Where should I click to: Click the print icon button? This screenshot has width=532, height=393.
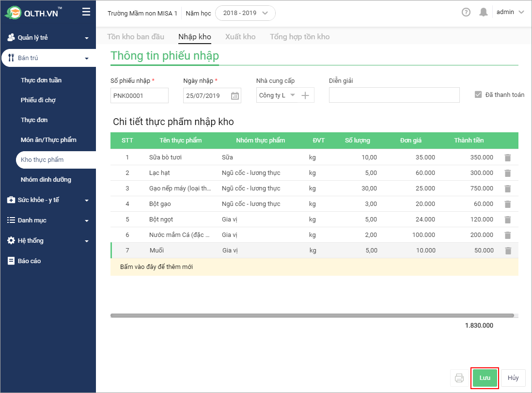coord(459,378)
